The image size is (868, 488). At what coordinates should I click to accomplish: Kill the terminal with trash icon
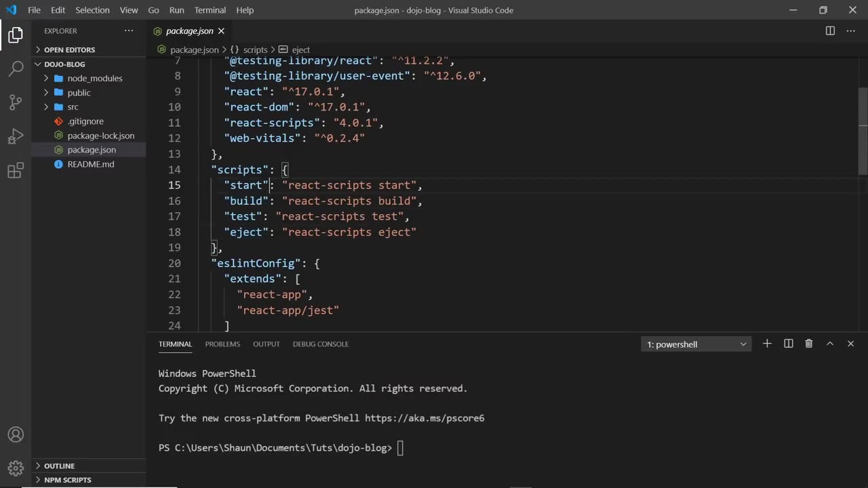[808, 344]
